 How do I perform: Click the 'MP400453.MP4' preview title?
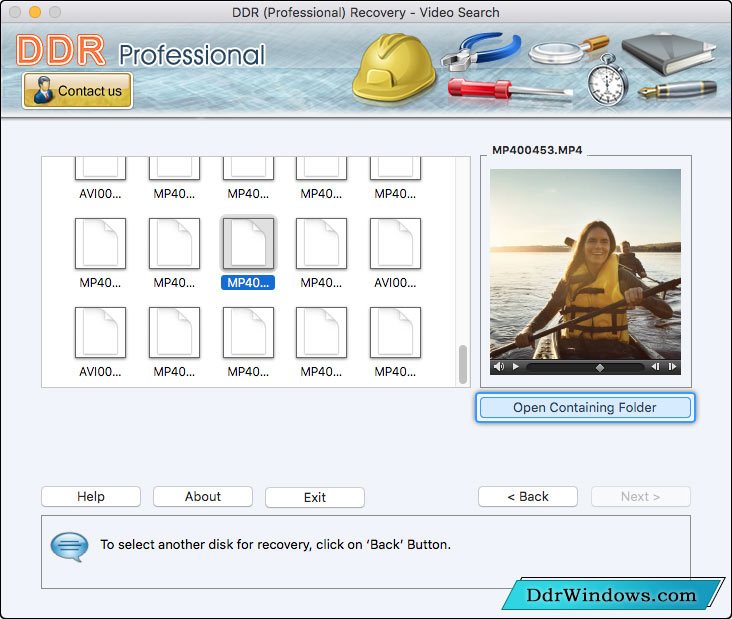coord(537,150)
